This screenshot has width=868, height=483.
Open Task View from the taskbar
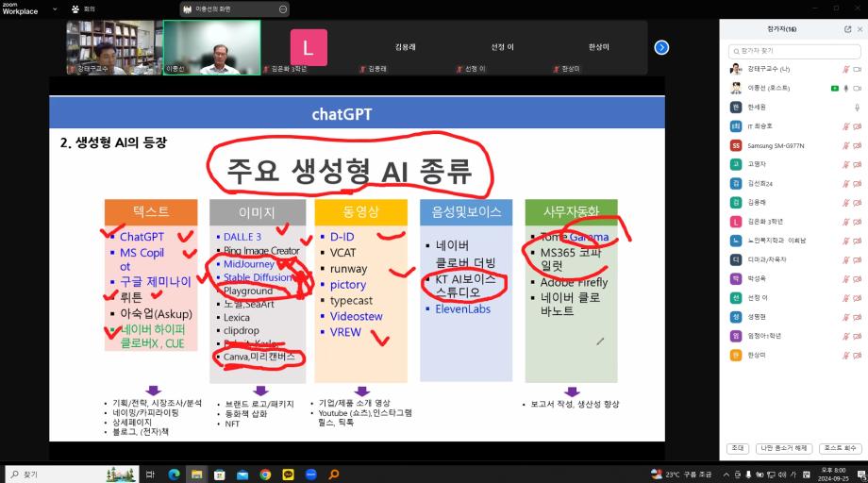[150, 475]
